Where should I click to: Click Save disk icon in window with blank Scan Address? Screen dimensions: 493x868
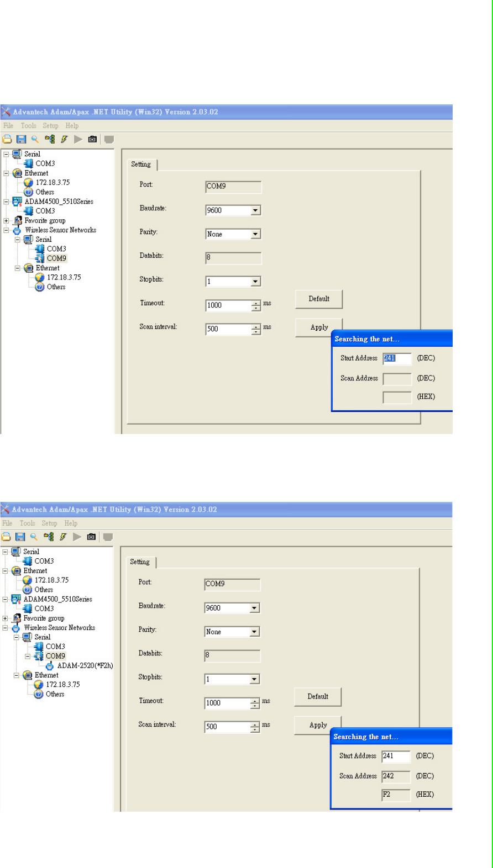(21, 139)
